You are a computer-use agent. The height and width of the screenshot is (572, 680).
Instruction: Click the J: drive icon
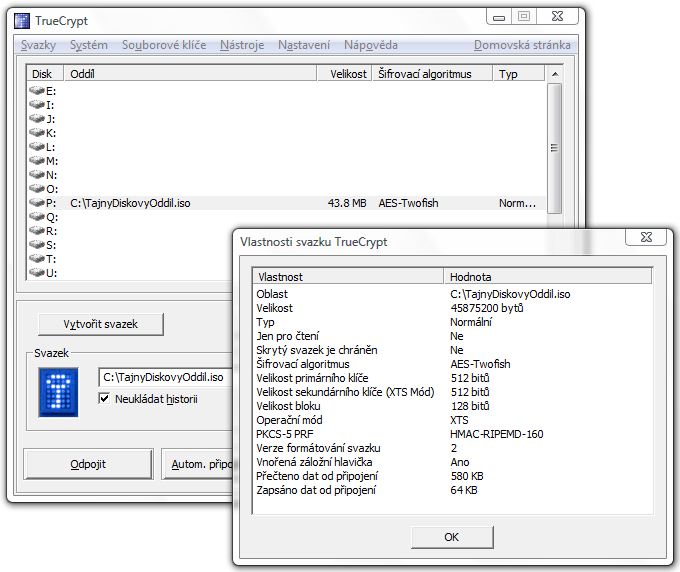point(37,118)
